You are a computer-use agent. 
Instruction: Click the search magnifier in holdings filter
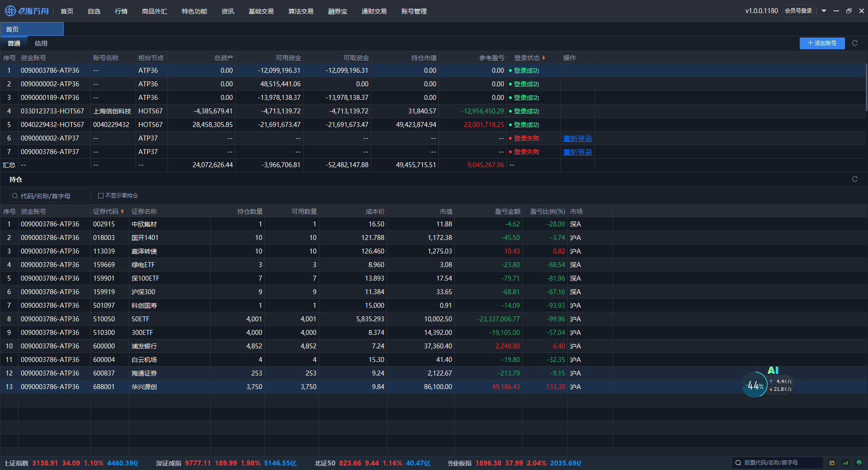(15, 196)
